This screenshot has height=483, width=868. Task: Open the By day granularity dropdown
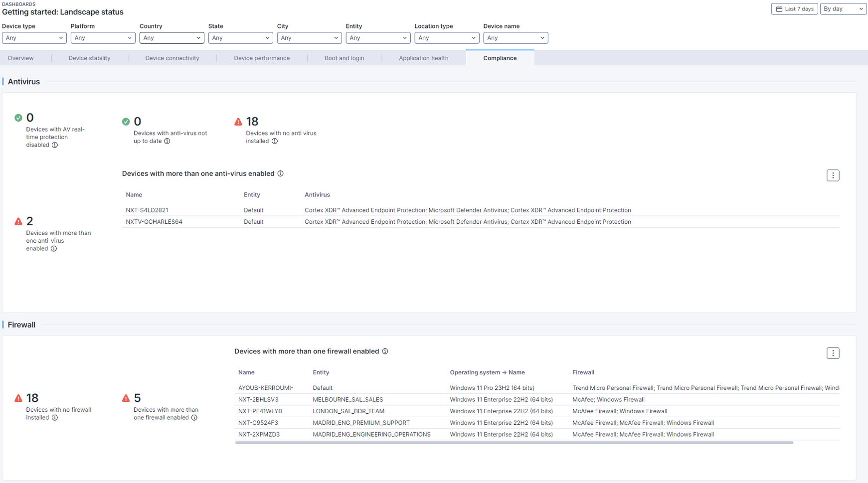843,9
